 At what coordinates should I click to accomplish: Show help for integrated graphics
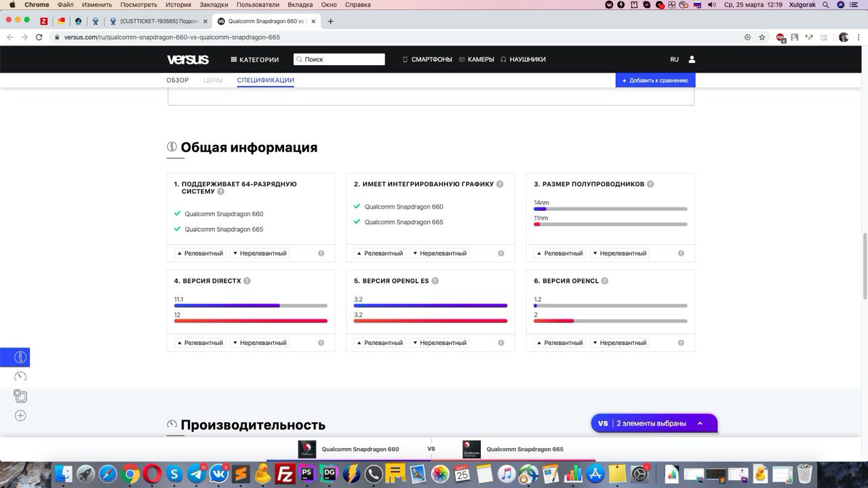[500, 184]
